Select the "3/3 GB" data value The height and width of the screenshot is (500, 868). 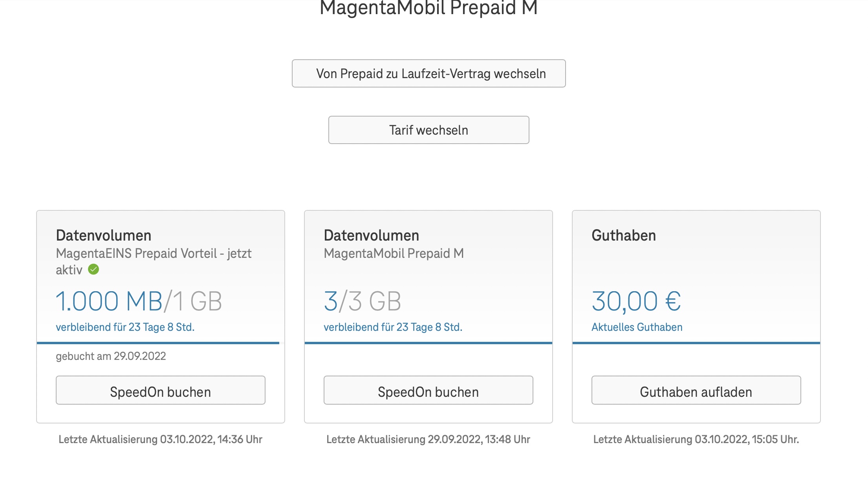tap(362, 301)
